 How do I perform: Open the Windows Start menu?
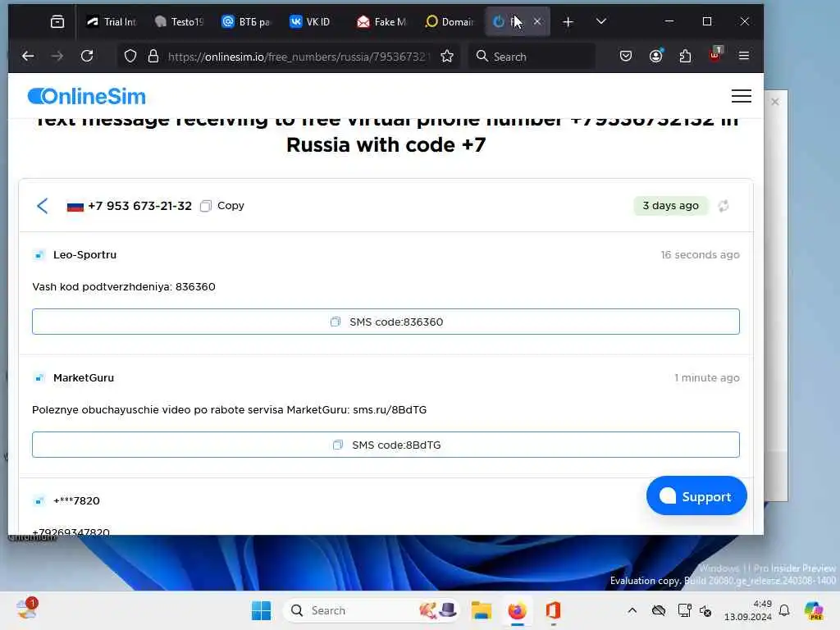tap(262, 610)
